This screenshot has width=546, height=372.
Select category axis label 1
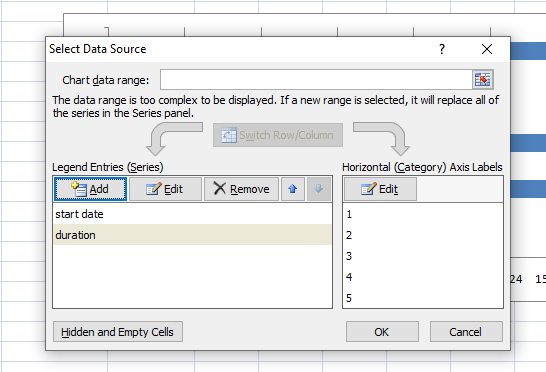pyautogui.click(x=423, y=214)
